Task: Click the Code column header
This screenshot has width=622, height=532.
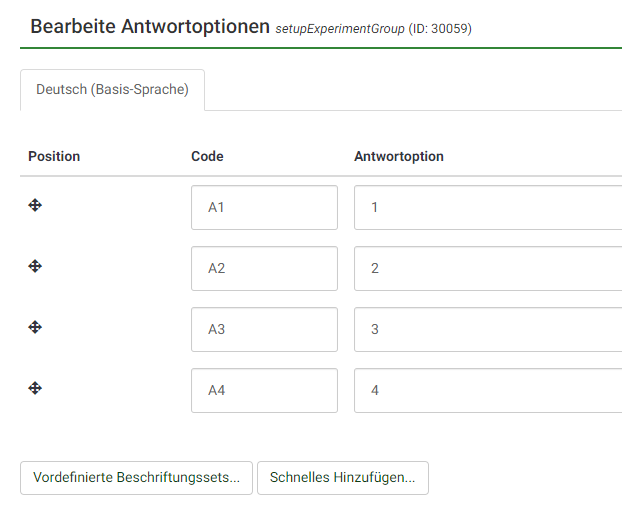Action: coord(207,157)
